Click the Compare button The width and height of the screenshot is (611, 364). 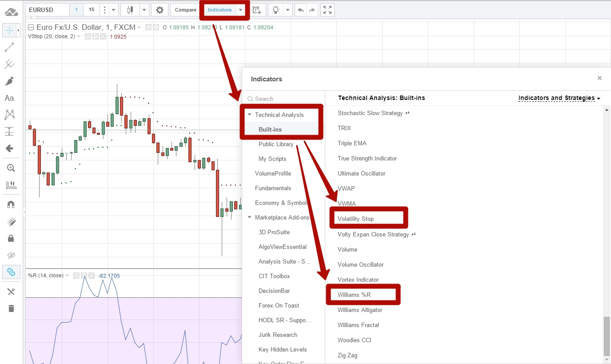[186, 10]
